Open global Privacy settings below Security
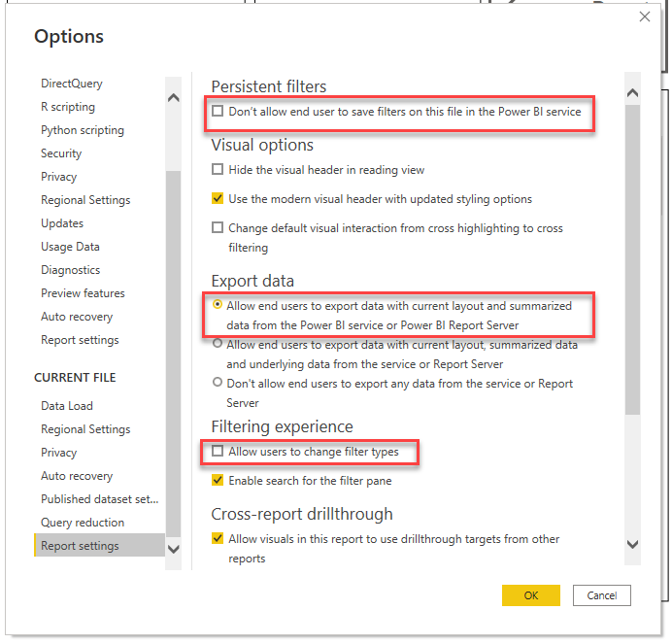 coord(58,177)
